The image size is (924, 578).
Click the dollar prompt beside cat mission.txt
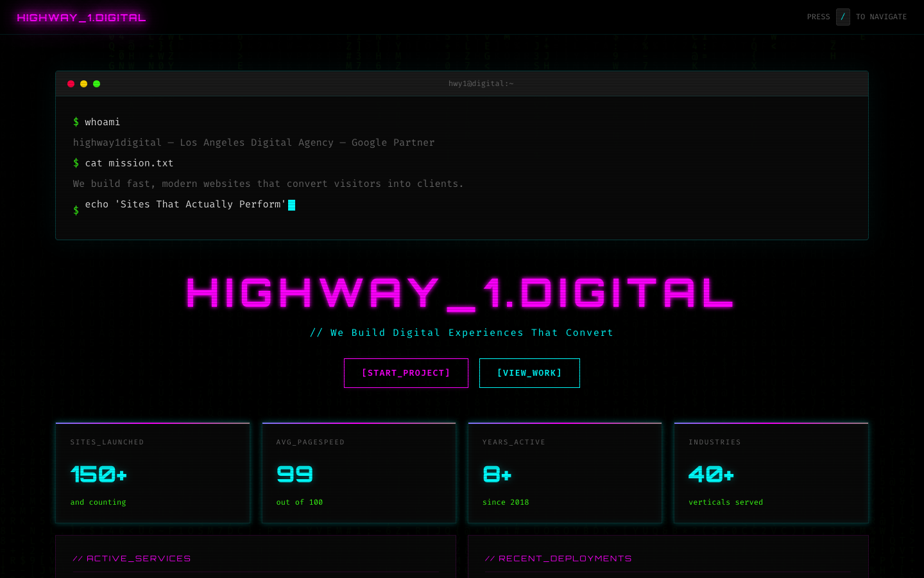pyautogui.click(x=76, y=163)
